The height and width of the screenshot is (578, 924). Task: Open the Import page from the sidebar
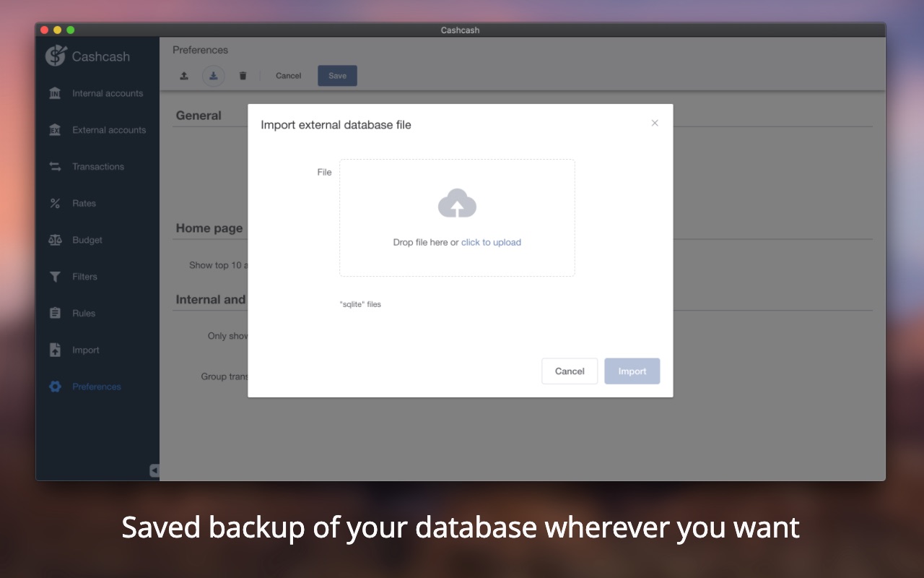[97, 350]
